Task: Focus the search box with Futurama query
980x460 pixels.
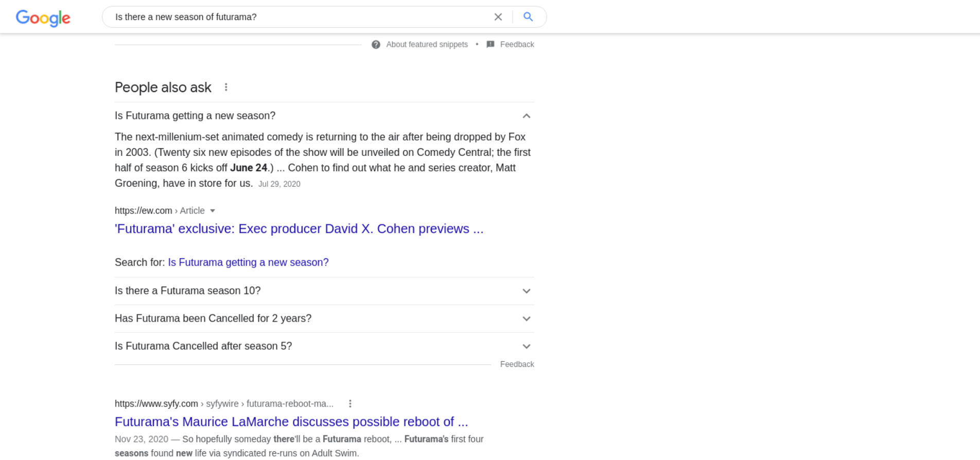Action: 301,17
